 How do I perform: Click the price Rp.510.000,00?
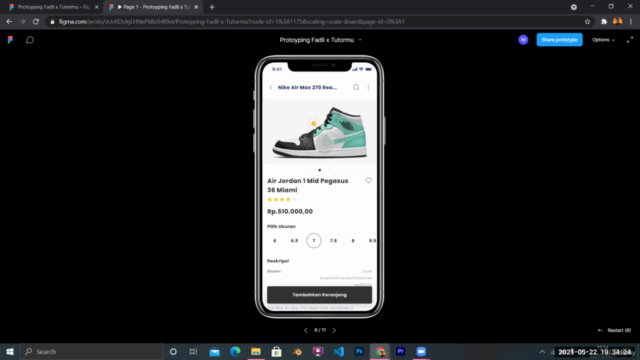(x=290, y=211)
